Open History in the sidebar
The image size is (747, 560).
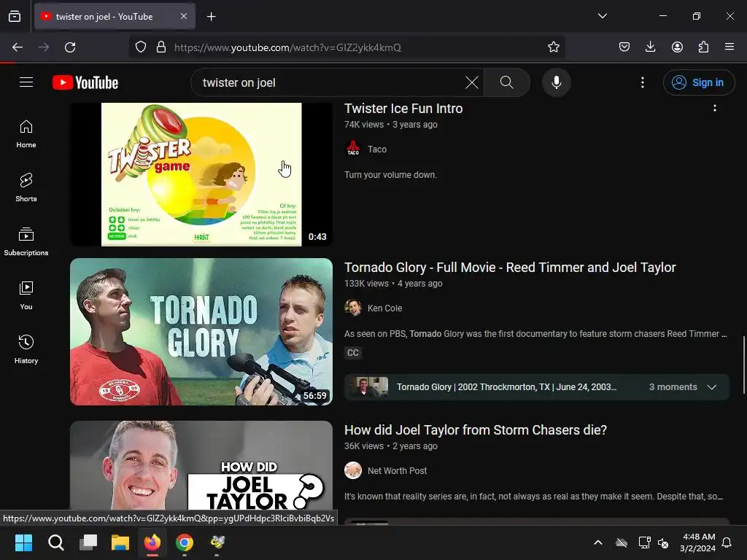click(x=26, y=349)
